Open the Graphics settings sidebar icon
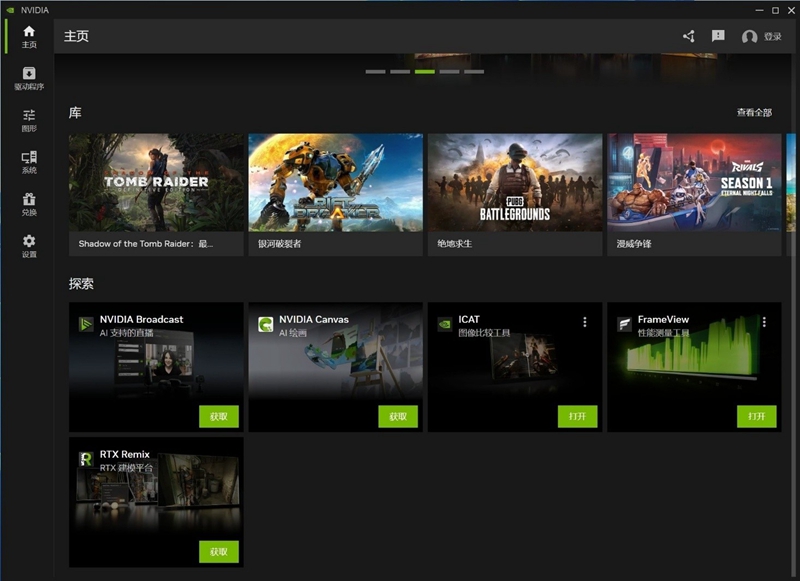This screenshot has width=800, height=581. pyautogui.click(x=29, y=120)
